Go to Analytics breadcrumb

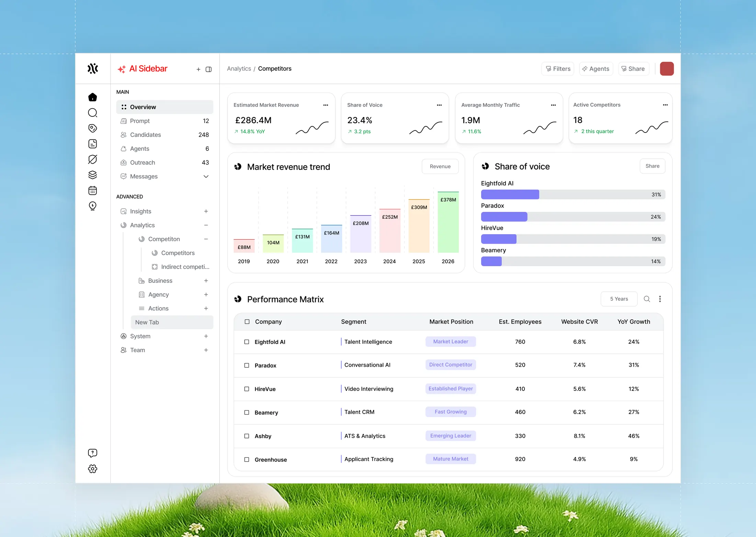[239, 69]
